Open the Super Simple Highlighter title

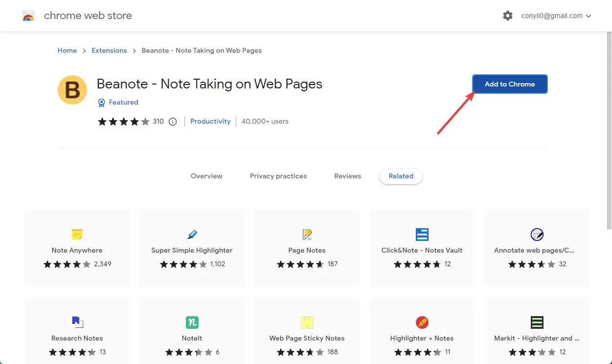[192, 250]
